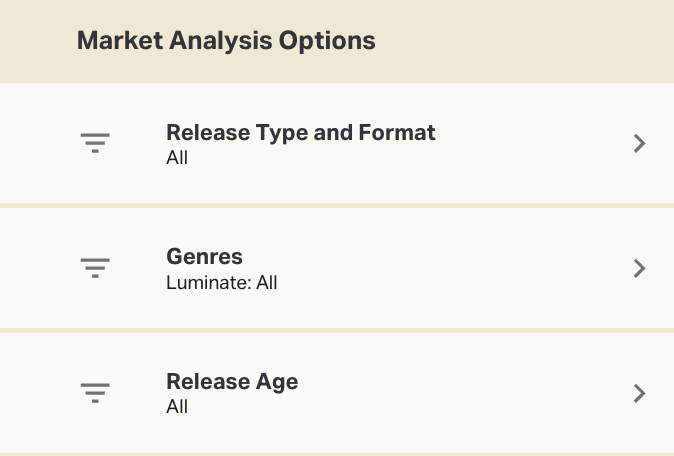The height and width of the screenshot is (456, 674).
Task: Click the filter icon next to Genres
Action: point(95,268)
